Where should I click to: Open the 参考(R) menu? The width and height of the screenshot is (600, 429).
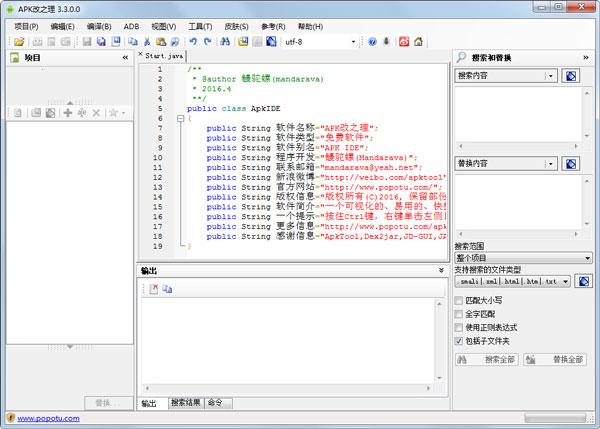[273, 26]
